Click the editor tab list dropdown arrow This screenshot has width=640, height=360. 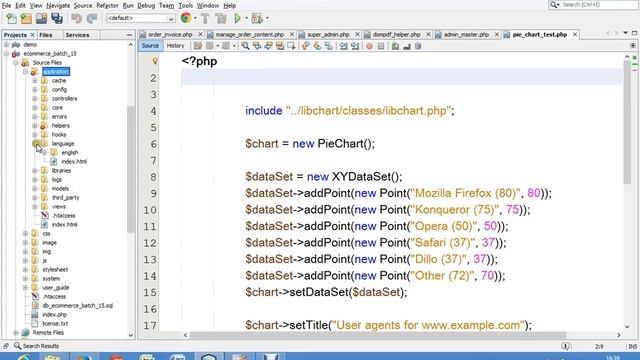coord(625,33)
